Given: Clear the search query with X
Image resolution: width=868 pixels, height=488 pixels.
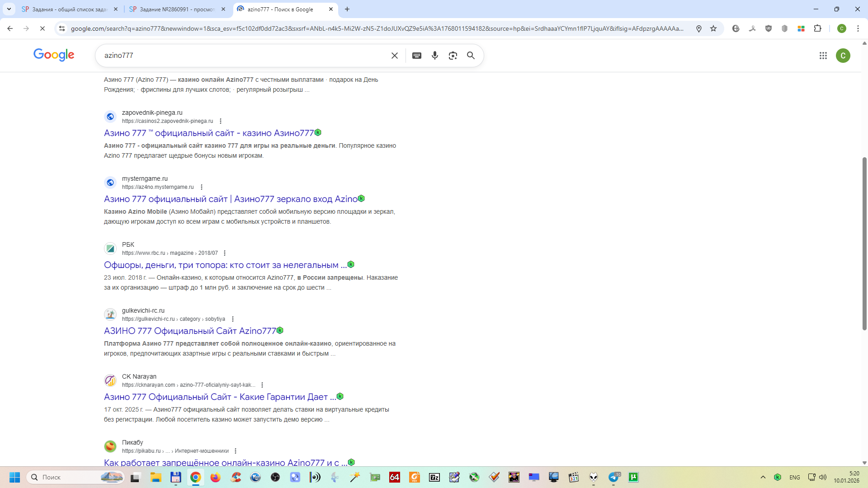Looking at the screenshot, I should [395, 56].
